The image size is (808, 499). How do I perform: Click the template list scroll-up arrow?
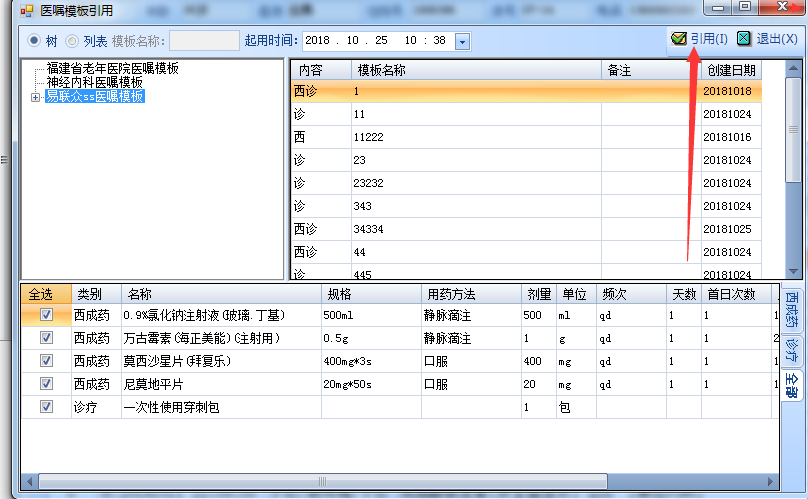(793, 68)
